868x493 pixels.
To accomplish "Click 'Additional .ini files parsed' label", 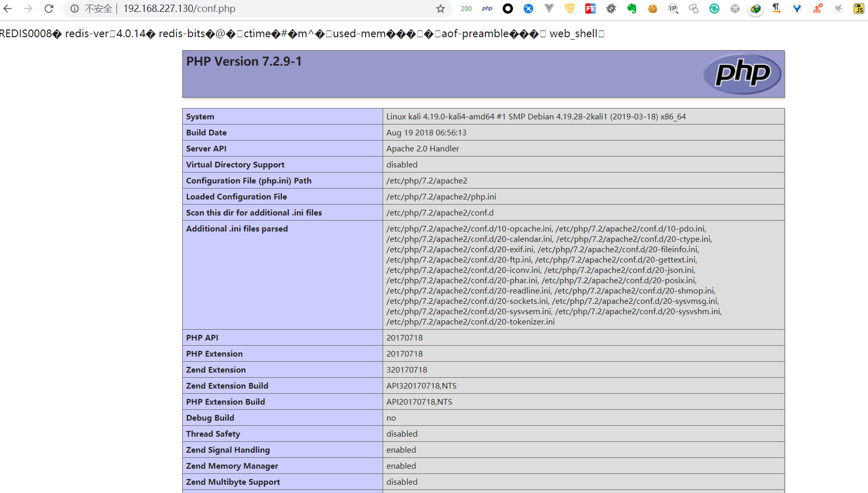I will [236, 229].
